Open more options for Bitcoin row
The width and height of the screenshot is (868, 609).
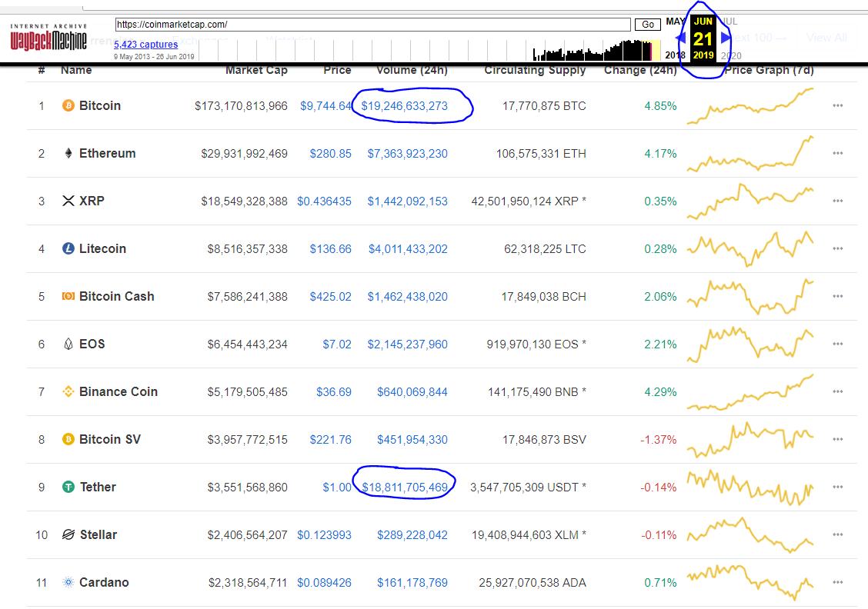pyautogui.click(x=837, y=105)
